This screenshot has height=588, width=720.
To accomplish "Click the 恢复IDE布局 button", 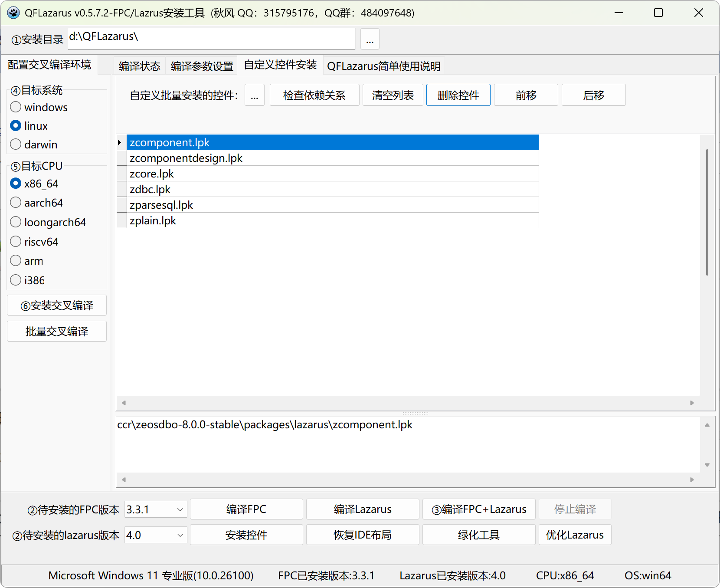I will pos(363,535).
